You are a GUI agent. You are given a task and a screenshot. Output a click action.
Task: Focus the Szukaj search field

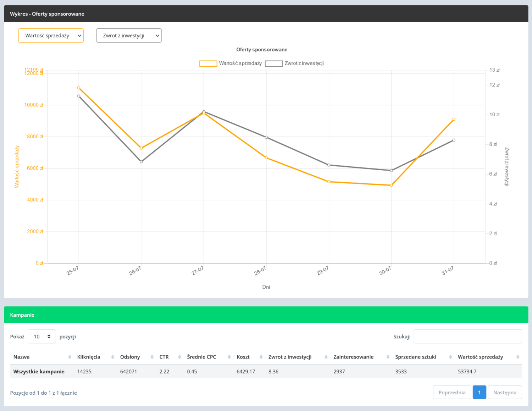(x=467, y=337)
